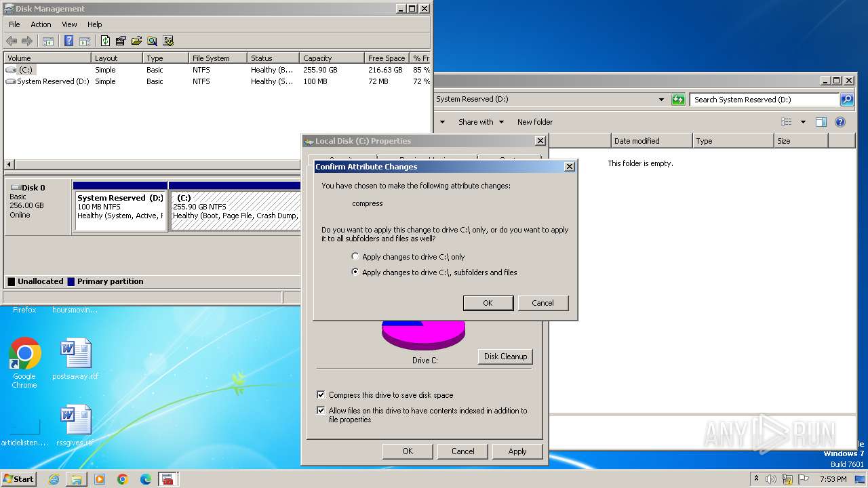The width and height of the screenshot is (868, 488).
Task: Open the blue Help icon in Disk Management
Action: pyautogui.click(x=68, y=41)
